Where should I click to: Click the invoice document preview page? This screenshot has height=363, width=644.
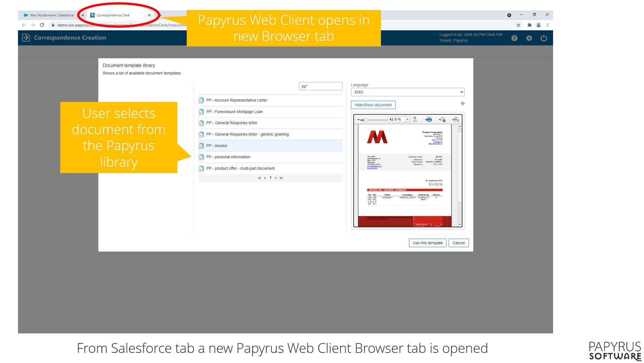coord(405,176)
